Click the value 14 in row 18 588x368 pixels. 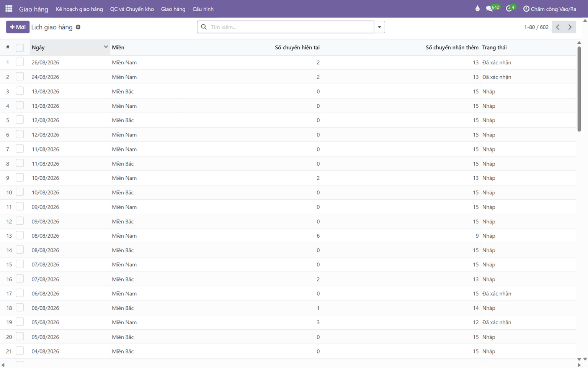[x=475, y=308]
